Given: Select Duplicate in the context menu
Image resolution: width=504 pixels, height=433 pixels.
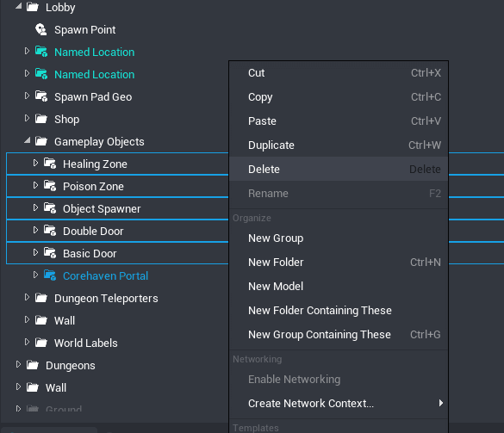Looking at the screenshot, I should [x=339, y=145].
